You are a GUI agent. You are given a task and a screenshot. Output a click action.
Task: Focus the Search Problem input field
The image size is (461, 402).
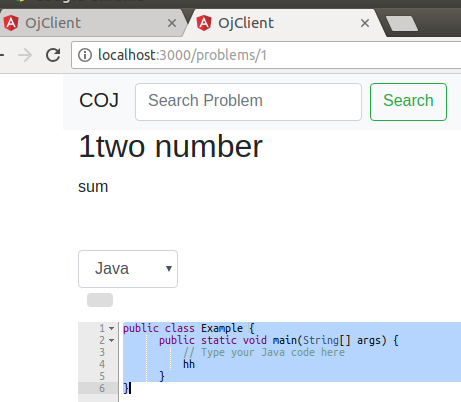248,102
